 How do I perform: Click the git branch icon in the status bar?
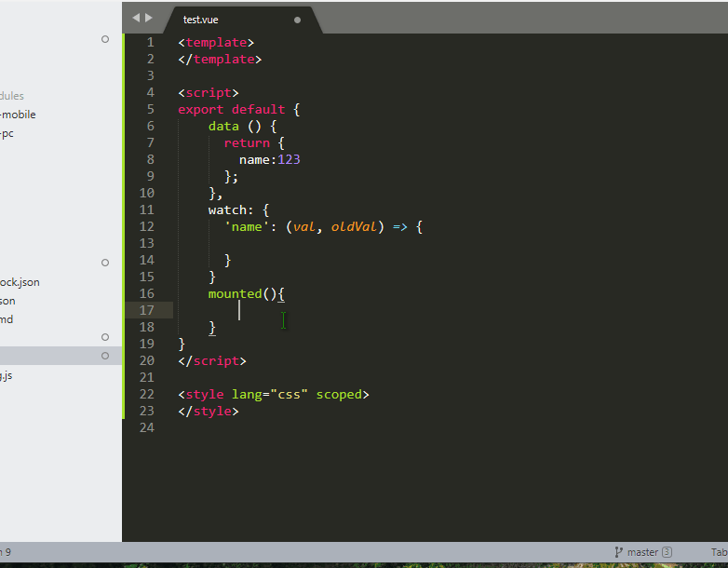click(618, 552)
